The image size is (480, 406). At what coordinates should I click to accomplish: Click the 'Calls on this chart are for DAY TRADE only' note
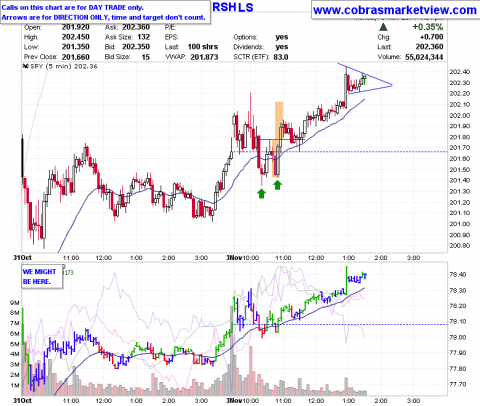73,7
